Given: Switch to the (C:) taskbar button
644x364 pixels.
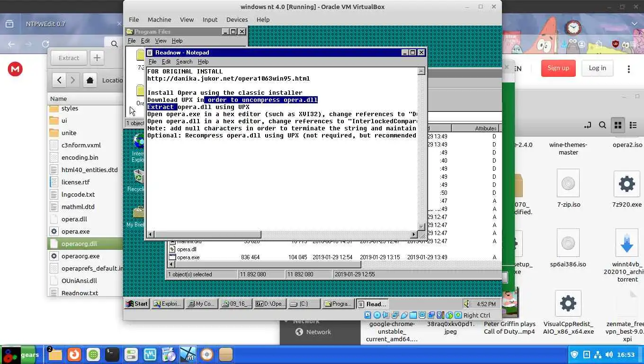Looking at the screenshot, I should coord(304,304).
